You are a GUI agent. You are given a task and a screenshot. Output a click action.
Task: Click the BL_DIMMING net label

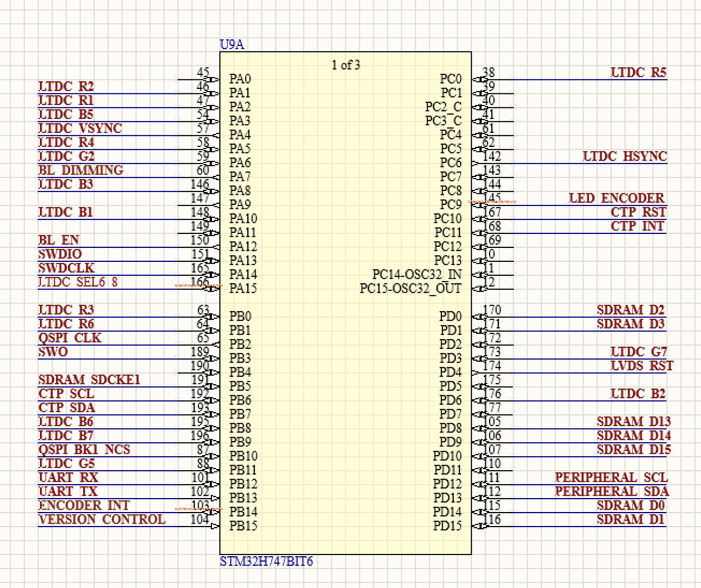pyautogui.click(x=80, y=170)
